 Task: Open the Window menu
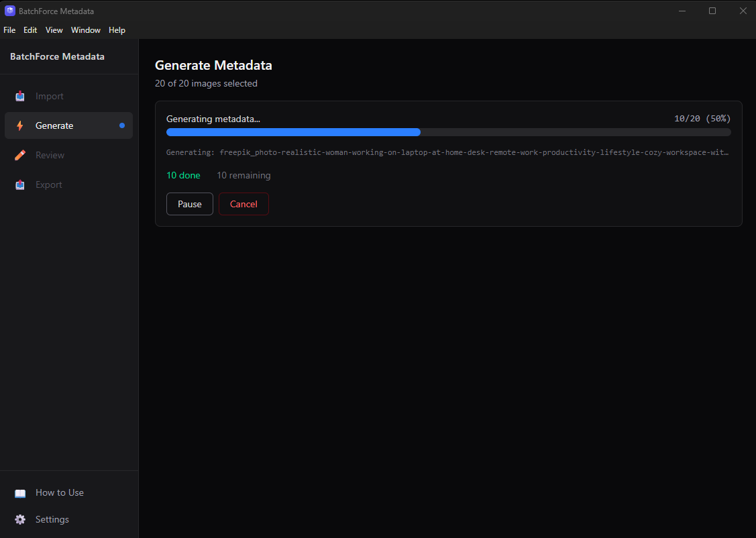[85, 30]
